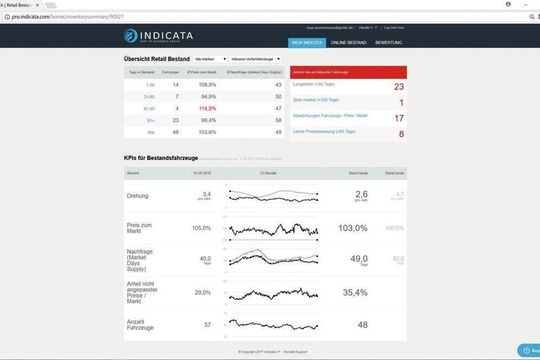540x360 pixels.
Task: Click the Kontakt Support footer link
Action: coord(295,352)
